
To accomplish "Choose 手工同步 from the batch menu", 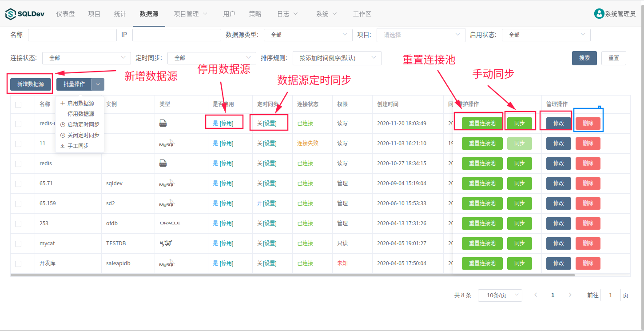I will pos(78,146).
